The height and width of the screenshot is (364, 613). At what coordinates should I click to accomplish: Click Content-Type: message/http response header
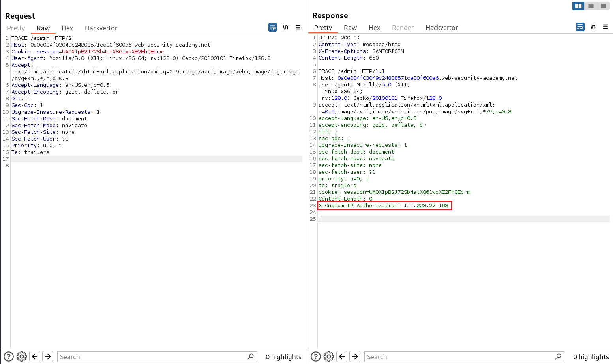pos(360,45)
